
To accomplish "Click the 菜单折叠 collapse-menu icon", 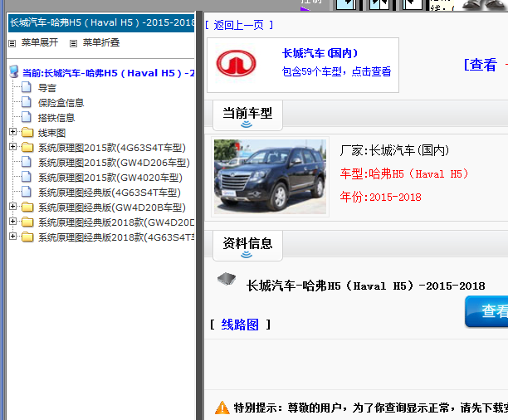I will tap(74, 43).
